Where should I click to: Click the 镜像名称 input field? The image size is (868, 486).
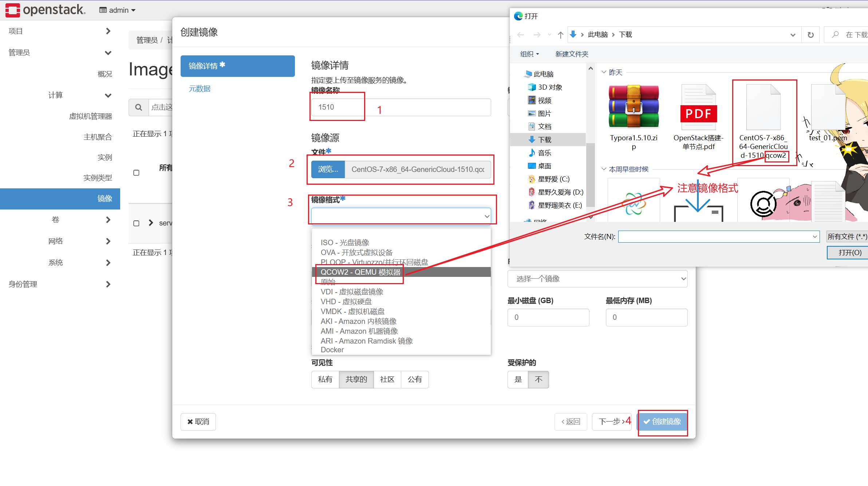[x=401, y=107]
